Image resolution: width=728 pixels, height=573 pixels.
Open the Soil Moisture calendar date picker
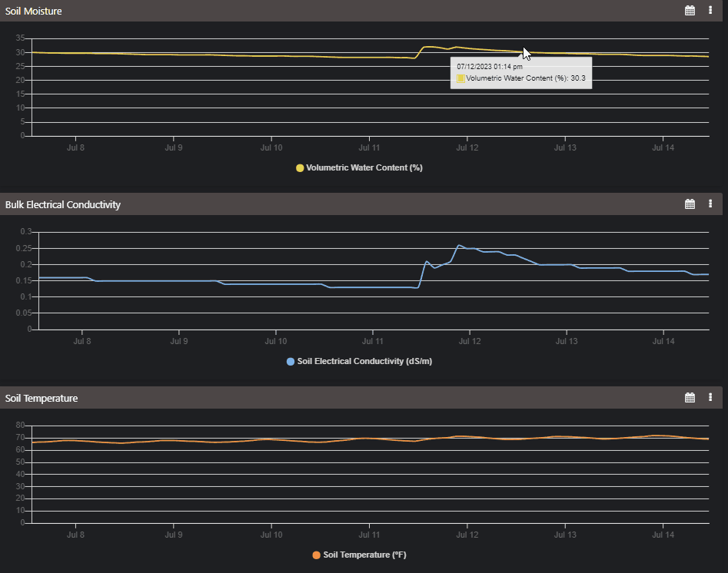[690, 10]
